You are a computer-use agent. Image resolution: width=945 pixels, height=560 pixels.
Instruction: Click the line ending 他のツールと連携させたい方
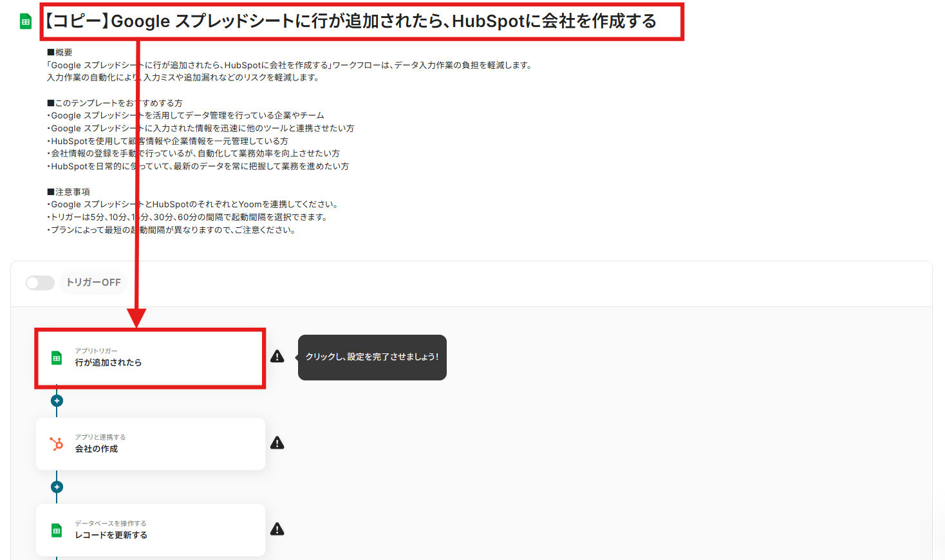(x=200, y=128)
